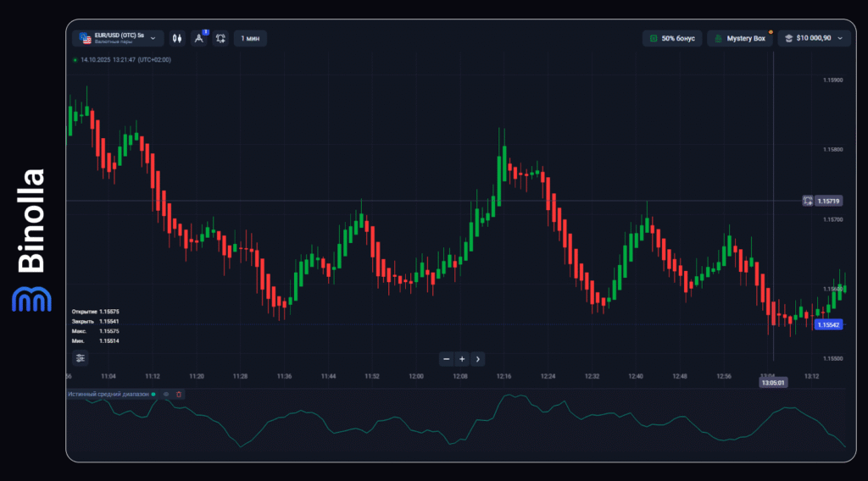Open chart settings sliders icon

pos(80,358)
